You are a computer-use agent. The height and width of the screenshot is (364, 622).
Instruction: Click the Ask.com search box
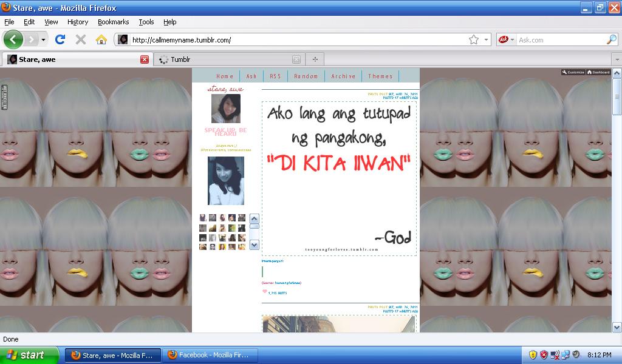pos(561,40)
